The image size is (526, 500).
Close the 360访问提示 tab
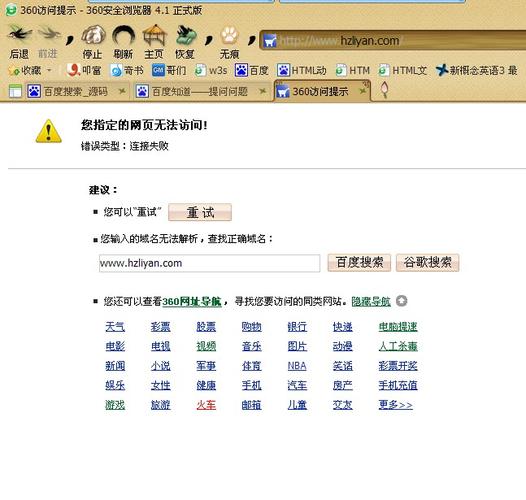pos(363,91)
